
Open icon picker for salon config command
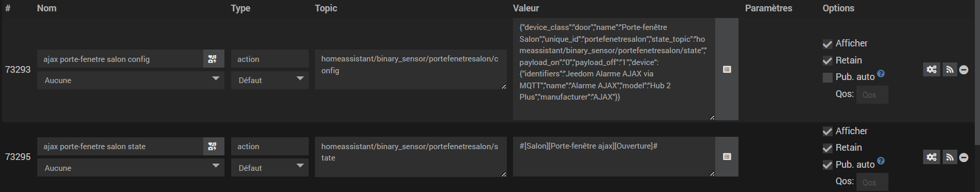[213, 59]
